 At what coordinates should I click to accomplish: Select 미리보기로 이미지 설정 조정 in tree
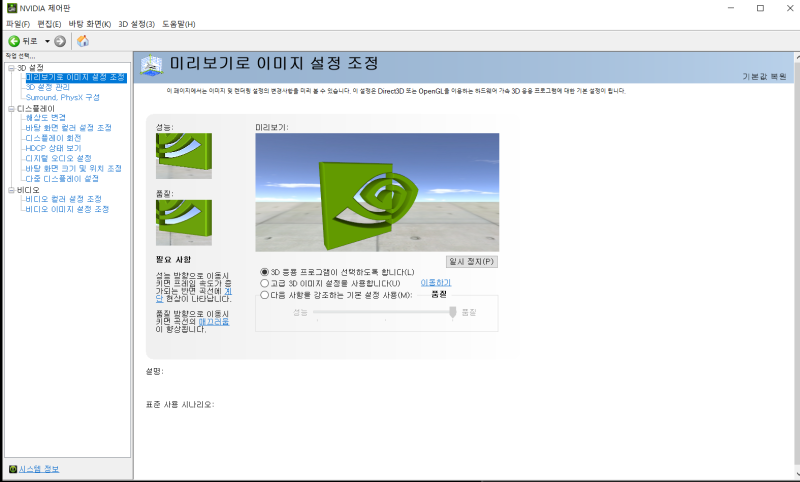click(x=76, y=77)
